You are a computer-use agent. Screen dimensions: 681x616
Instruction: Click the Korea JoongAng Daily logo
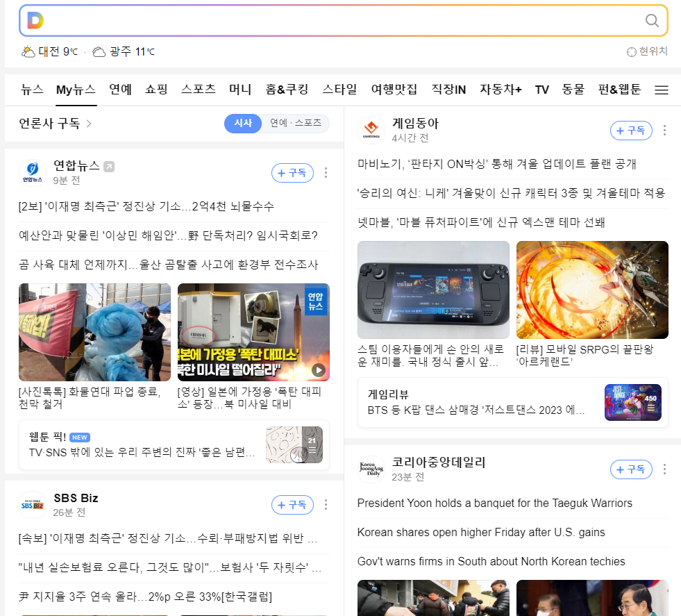371,469
